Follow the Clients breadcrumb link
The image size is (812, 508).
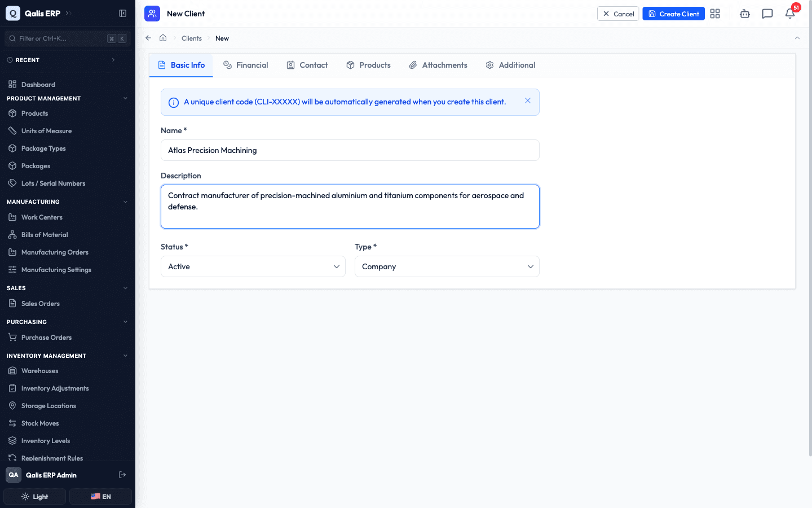(192, 38)
